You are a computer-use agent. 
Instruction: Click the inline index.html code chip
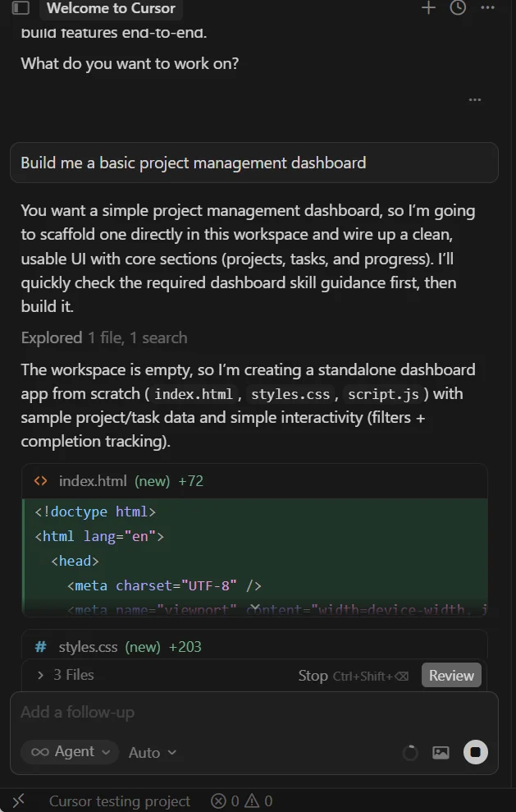point(194,394)
